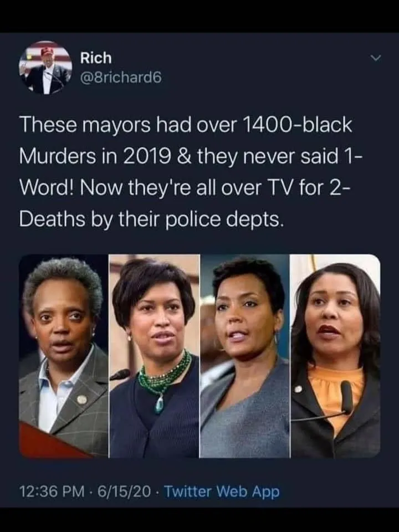Open the Twitter Web App source link
This screenshot has height=532, width=399.
pos(222,491)
